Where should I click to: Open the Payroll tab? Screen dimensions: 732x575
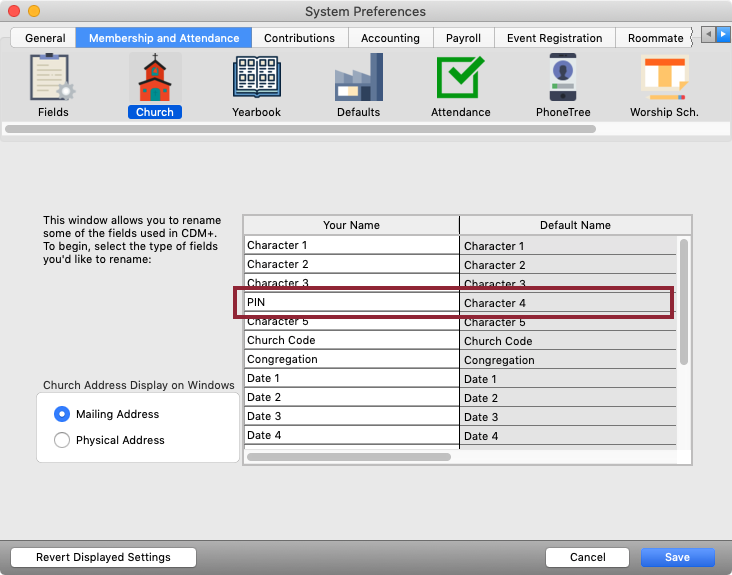pyautogui.click(x=463, y=38)
